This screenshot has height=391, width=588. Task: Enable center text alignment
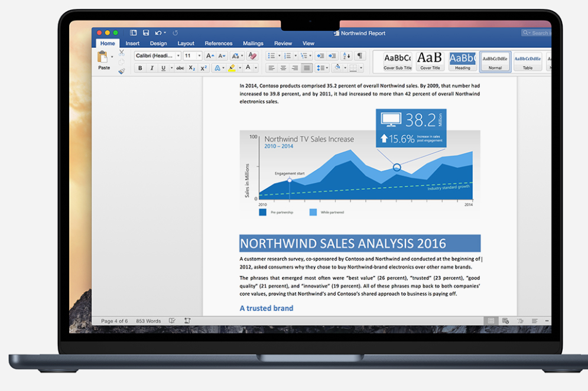pyautogui.click(x=282, y=67)
